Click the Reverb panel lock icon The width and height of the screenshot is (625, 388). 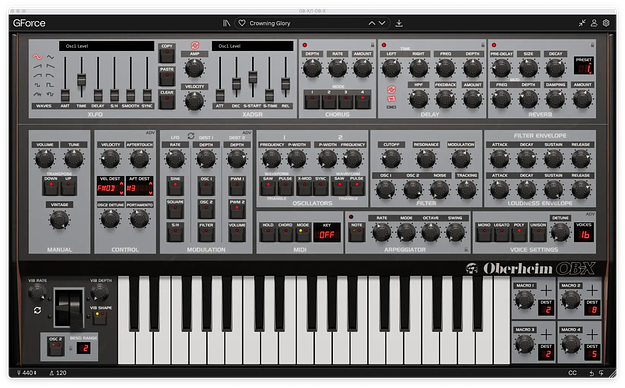coord(592,45)
